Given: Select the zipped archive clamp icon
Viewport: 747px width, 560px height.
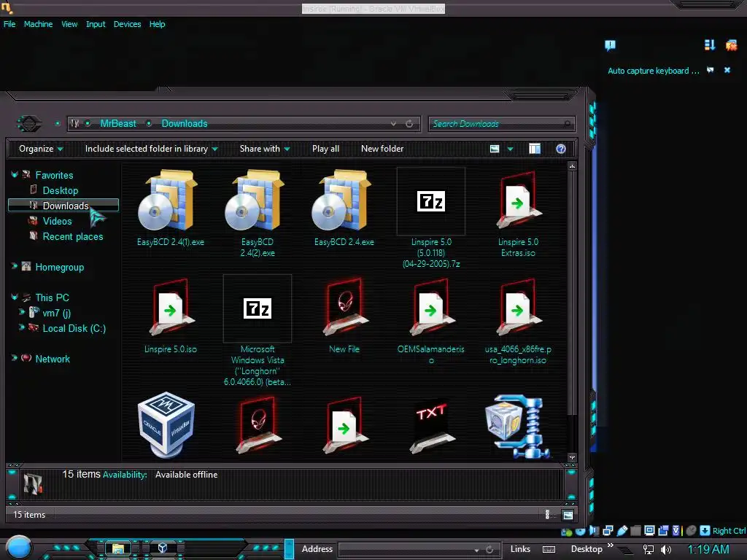Looking at the screenshot, I should pyautogui.click(x=517, y=426).
